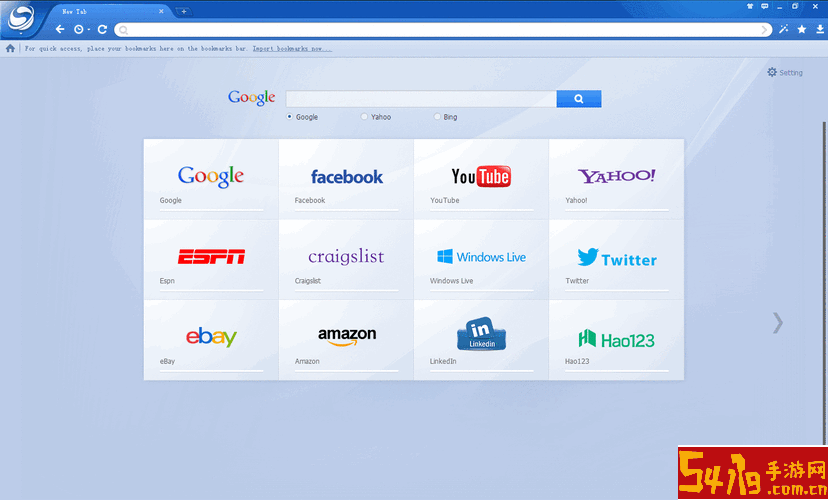Minimize the browser window

(x=780, y=7)
